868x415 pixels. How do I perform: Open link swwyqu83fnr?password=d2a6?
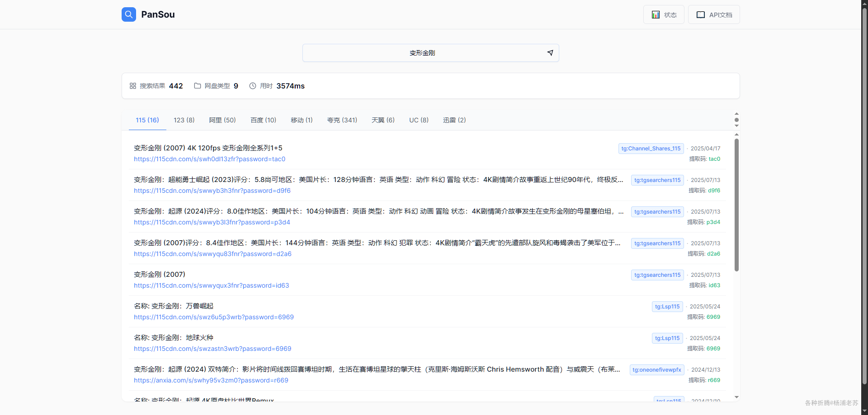pos(212,254)
